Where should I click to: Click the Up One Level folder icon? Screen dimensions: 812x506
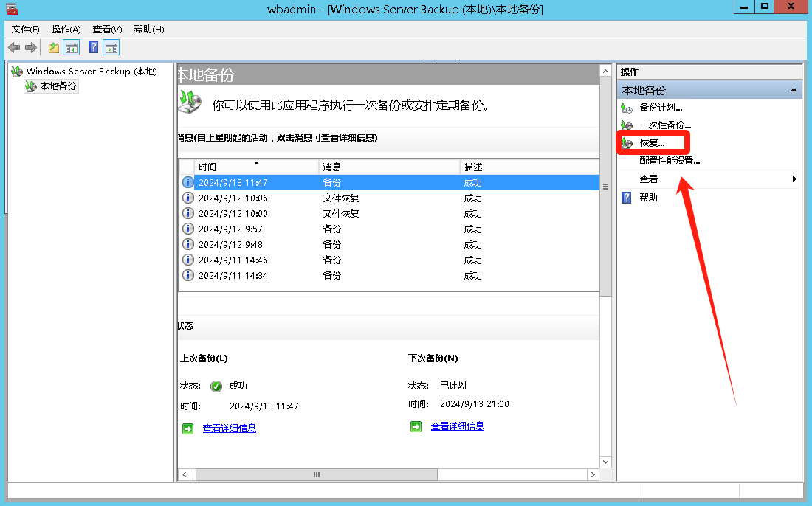click(54, 48)
